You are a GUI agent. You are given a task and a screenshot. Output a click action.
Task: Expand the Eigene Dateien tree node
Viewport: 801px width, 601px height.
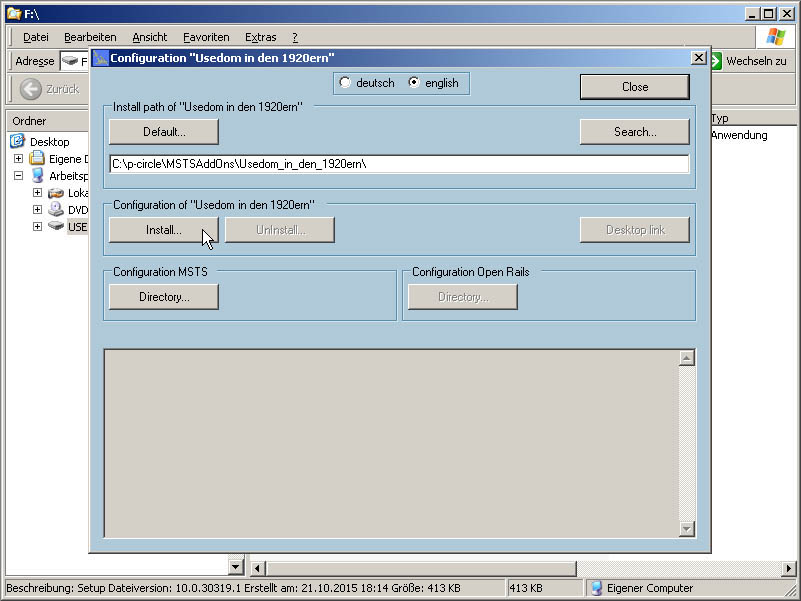coord(18,159)
